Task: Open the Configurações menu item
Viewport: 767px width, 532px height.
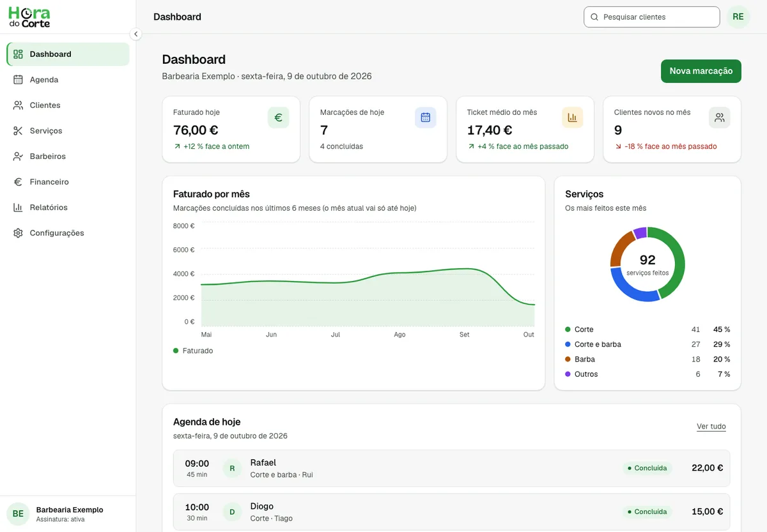Action: click(x=68, y=233)
